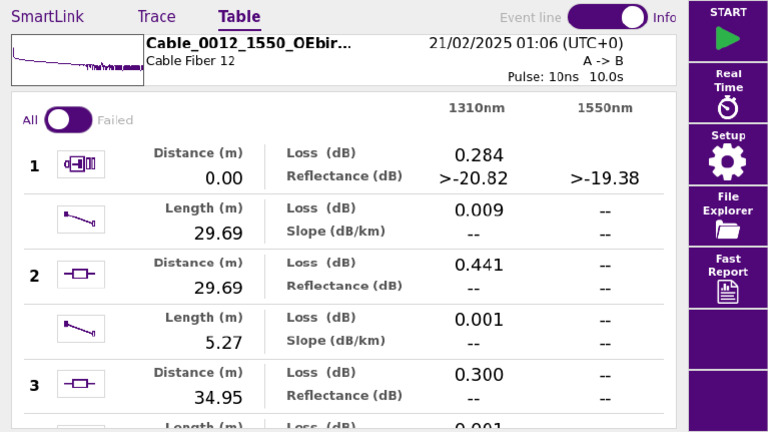The image size is (768, 432).
Task: Select the 5.27 m fiber section icon
Action: (81, 329)
